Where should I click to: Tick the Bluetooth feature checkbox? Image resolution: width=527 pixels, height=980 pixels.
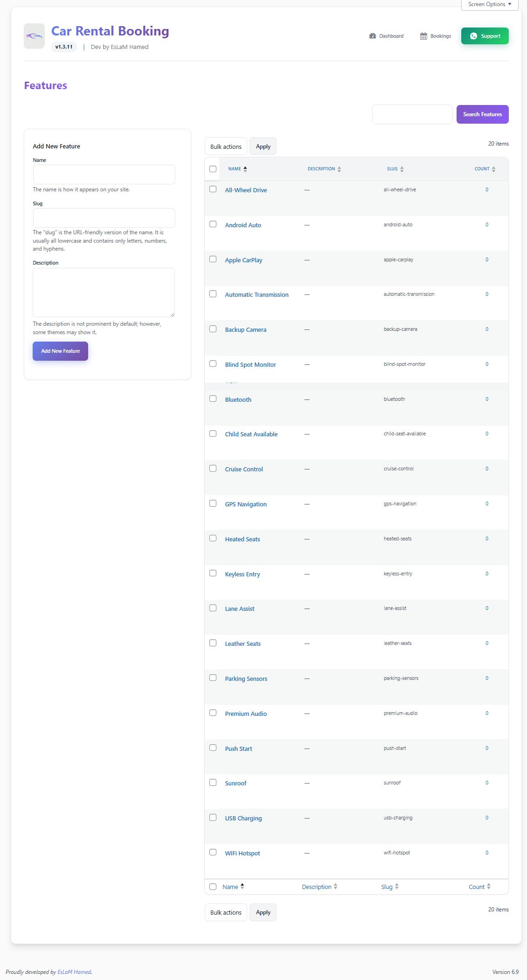pyautogui.click(x=213, y=399)
